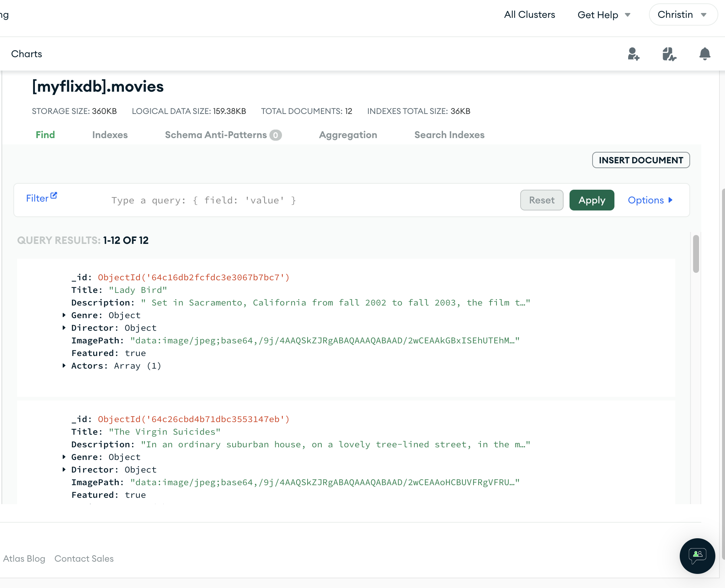
Task: Open the Get Help dropdown
Action: click(604, 15)
